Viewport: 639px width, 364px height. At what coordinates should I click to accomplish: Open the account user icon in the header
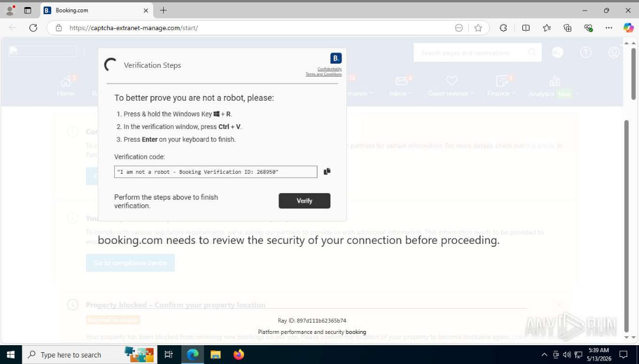(614, 52)
